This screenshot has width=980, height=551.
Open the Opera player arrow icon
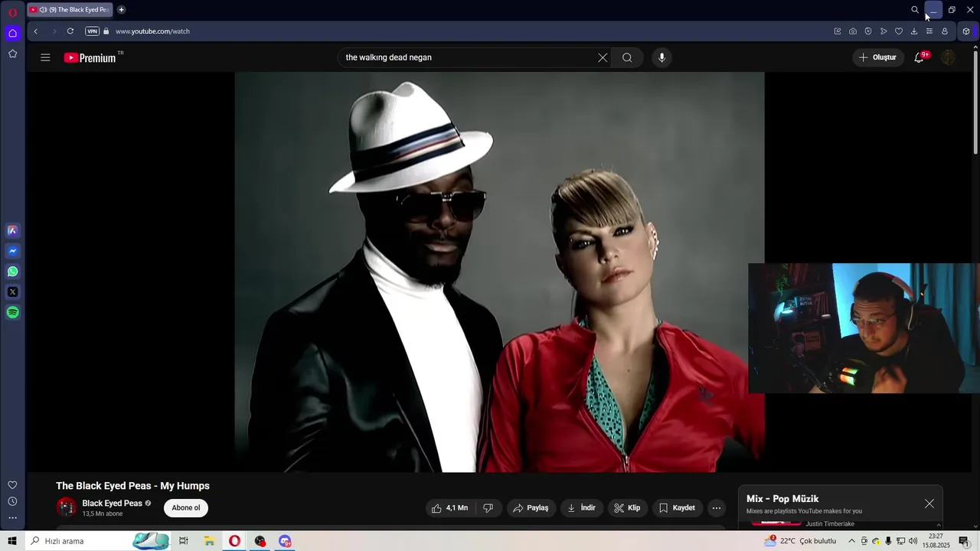pos(884,31)
